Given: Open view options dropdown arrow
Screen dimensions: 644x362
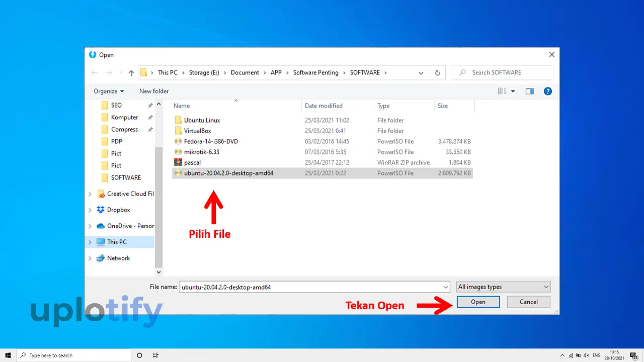Looking at the screenshot, I should point(513,91).
